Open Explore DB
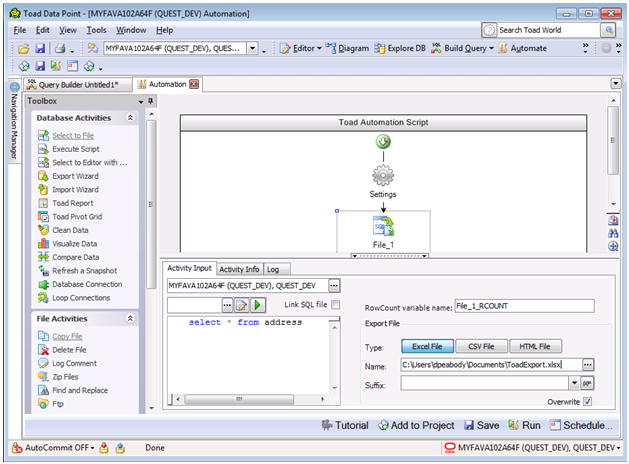 click(x=400, y=49)
